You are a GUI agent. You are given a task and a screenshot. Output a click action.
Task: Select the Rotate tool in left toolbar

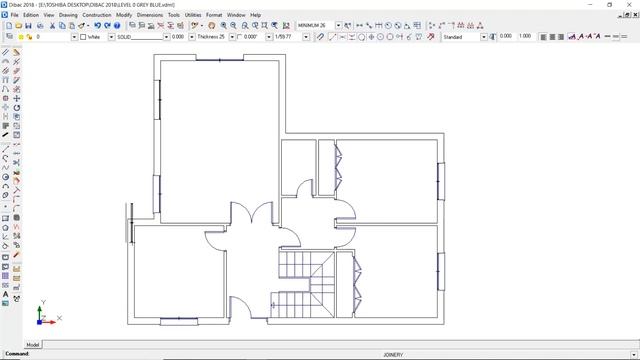click(x=16, y=108)
